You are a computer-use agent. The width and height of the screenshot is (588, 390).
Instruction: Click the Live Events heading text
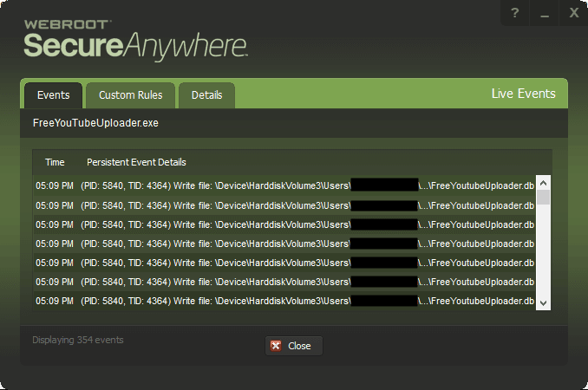click(524, 94)
